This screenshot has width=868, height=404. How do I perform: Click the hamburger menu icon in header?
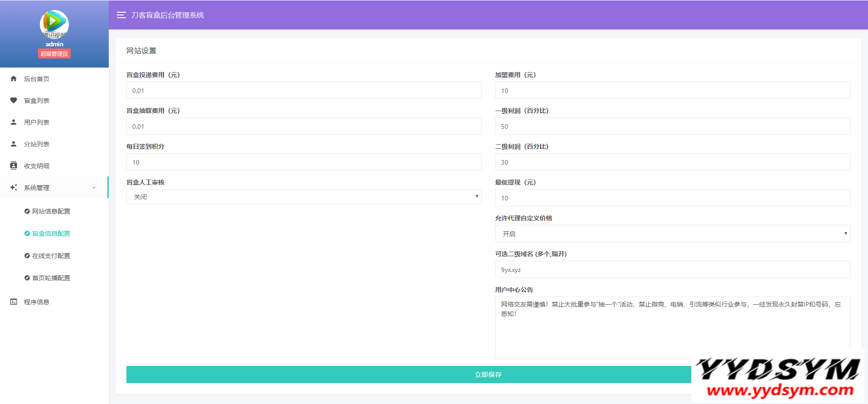121,15
